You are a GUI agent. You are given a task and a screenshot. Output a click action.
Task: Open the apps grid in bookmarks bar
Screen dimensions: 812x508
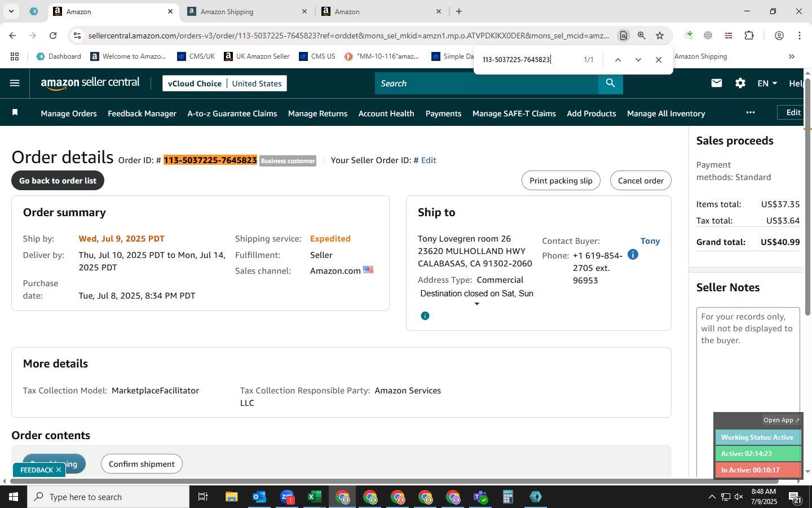point(15,56)
